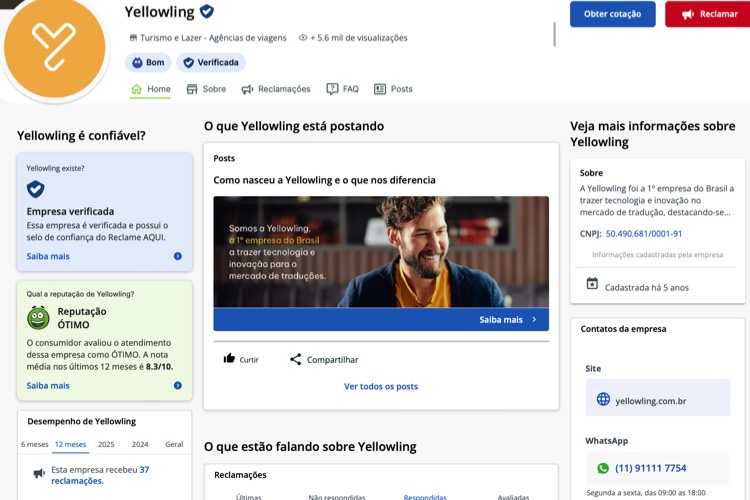Image resolution: width=750 pixels, height=500 pixels.
Task: Click the CNPJ number 50.490.681/0001-91
Action: [644, 234]
